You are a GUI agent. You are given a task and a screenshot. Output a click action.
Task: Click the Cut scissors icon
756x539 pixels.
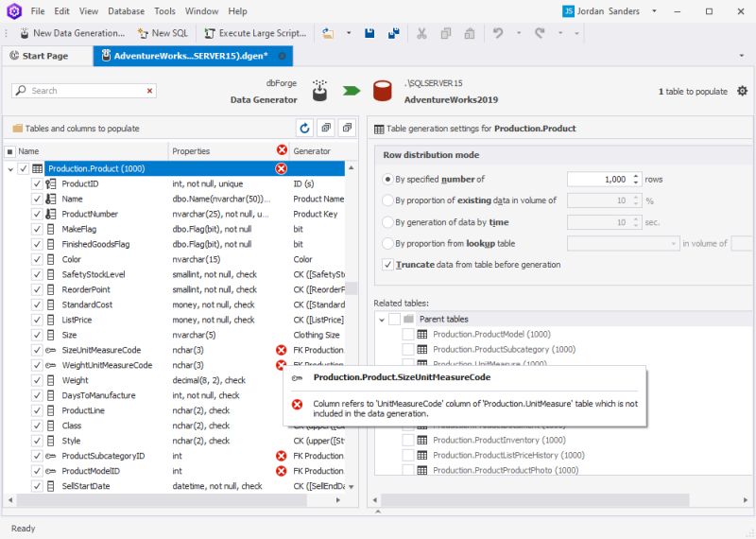coord(421,33)
